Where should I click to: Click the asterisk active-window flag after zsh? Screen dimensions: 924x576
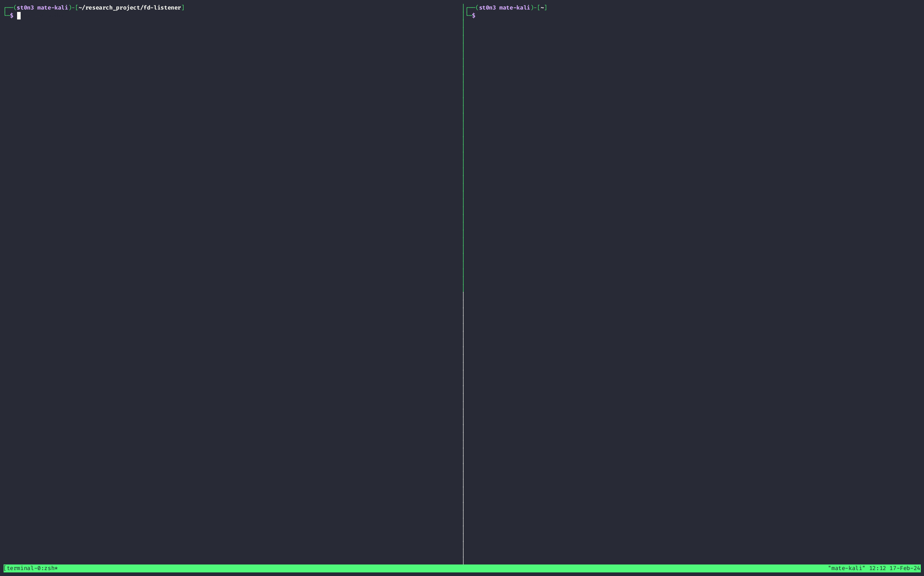pos(56,568)
